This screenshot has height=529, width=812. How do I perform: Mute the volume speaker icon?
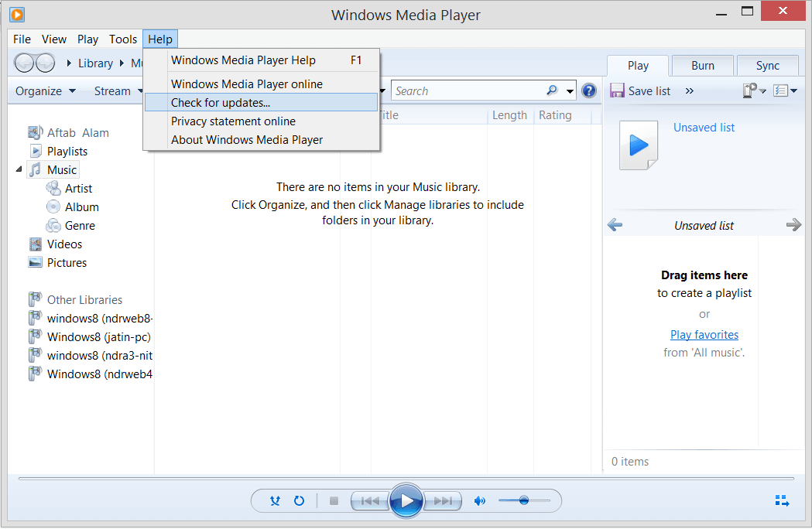pyautogui.click(x=480, y=500)
